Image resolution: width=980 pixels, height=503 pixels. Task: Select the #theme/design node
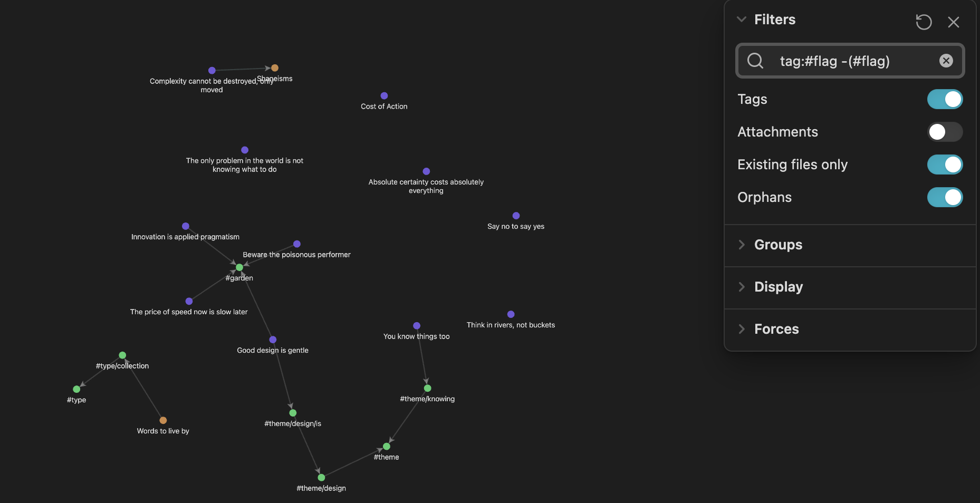coord(321,477)
